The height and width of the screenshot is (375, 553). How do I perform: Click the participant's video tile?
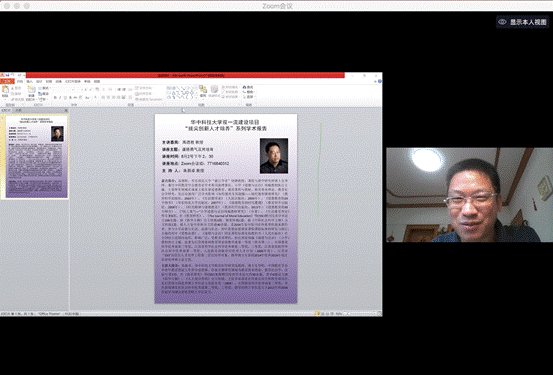click(469, 195)
